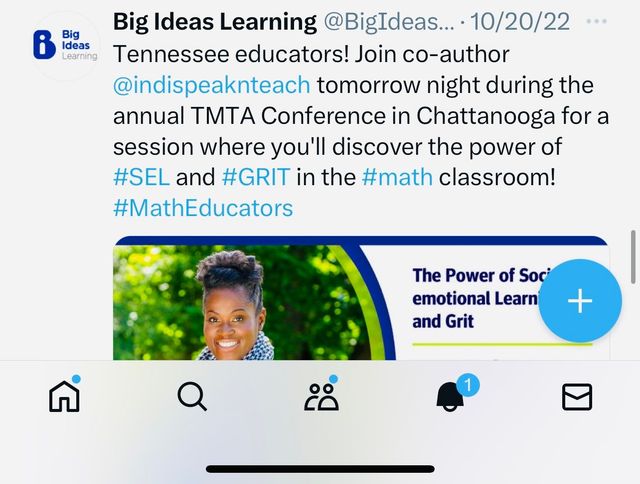Tap the #SEL hashtag
Screen dimensions: 640x484
141,177
